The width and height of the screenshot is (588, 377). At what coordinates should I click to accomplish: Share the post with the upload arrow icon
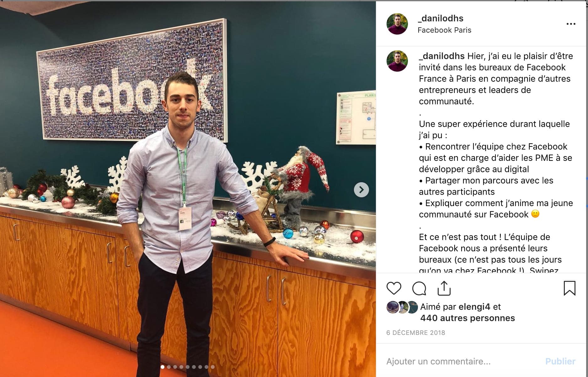tap(444, 288)
